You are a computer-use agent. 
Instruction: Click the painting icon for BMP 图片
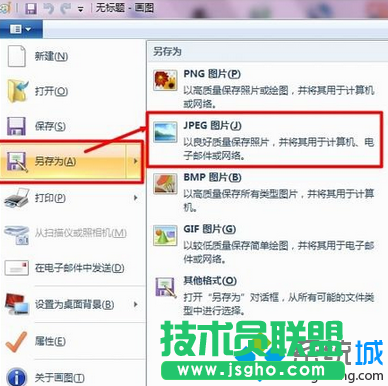click(x=165, y=183)
